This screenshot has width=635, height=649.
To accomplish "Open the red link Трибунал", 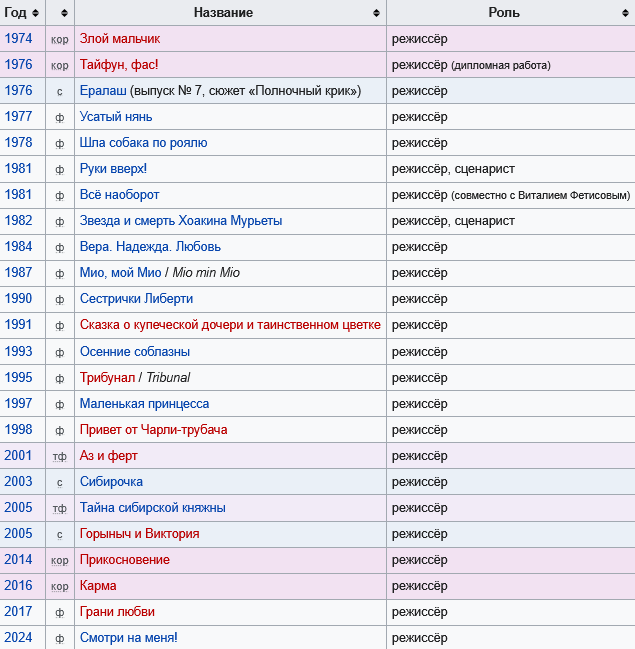I will [107, 378].
